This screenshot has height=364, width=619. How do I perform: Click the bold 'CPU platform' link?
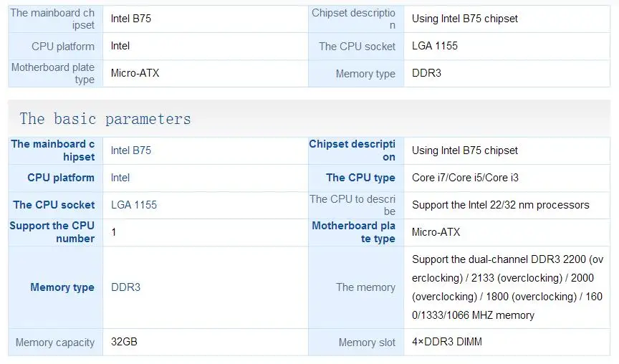(x=61, y=178)
